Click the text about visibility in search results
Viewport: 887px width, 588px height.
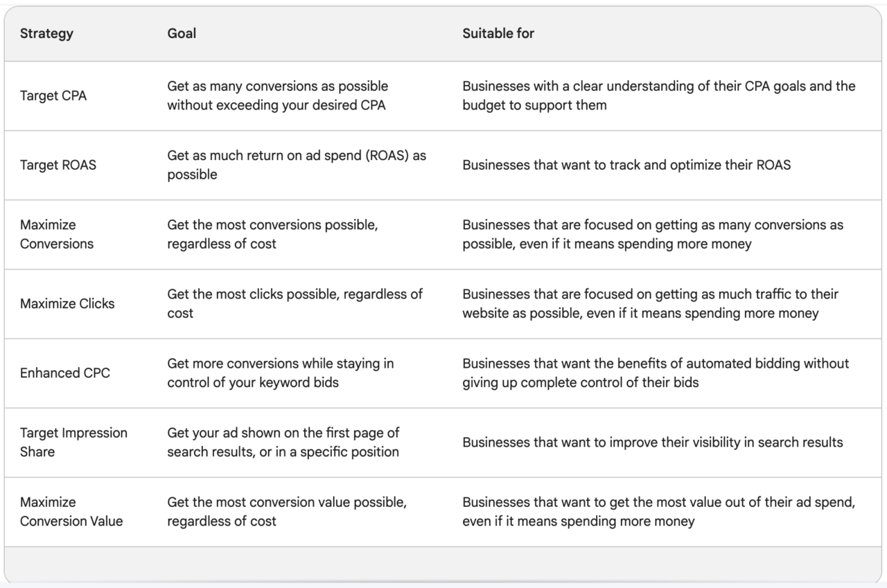pos(653,442)
